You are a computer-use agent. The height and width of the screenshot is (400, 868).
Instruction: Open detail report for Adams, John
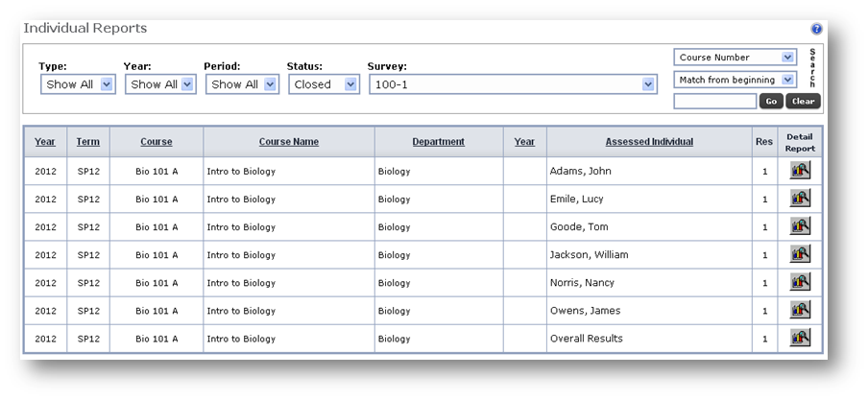pos(800,171)
